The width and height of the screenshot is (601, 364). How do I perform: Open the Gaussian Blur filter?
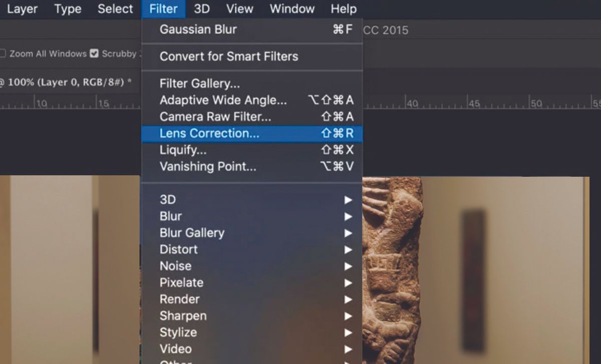198,30
